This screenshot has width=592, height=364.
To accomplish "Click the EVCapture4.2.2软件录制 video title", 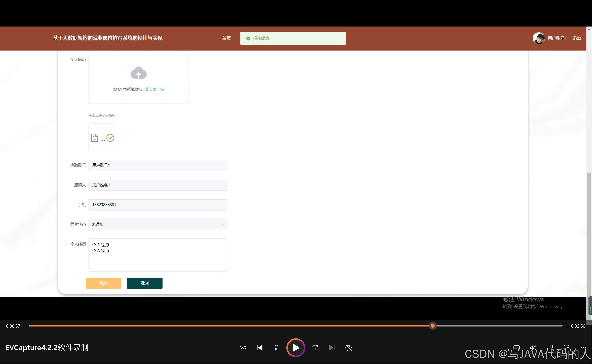I will coord(47,348).
